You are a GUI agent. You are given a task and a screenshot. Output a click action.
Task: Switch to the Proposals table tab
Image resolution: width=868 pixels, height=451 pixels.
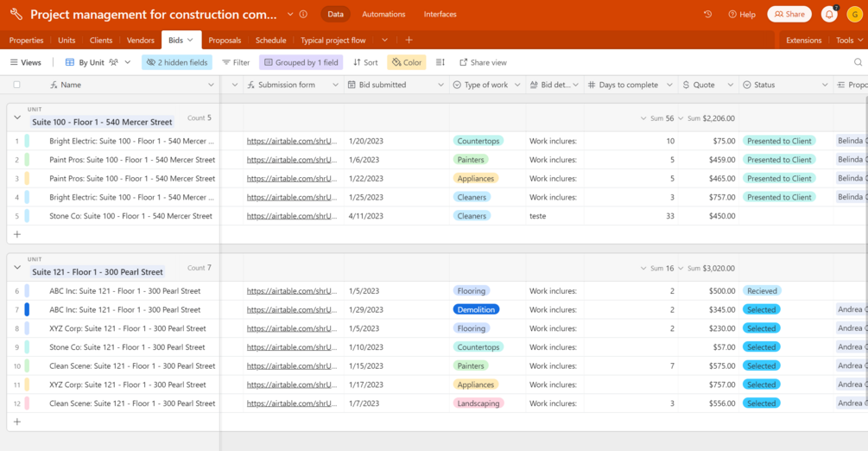[x=225, y=41]
